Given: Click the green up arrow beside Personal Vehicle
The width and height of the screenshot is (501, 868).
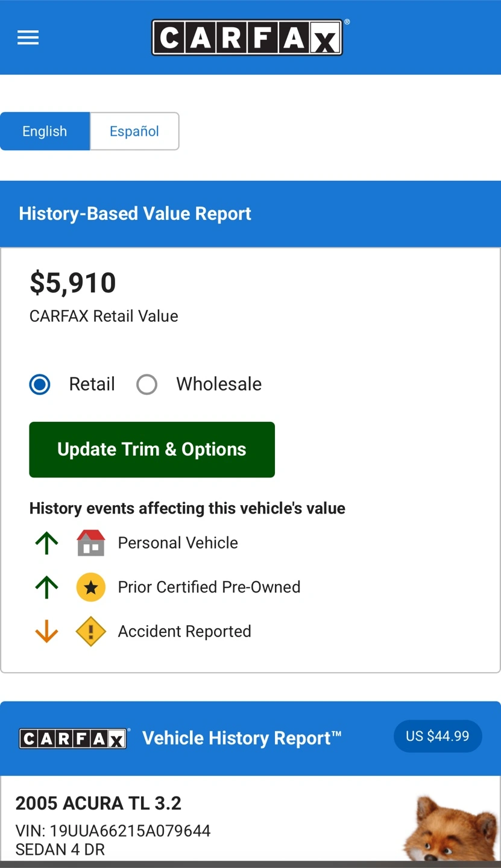Looking at the screenshot, I should pos(46,543).
